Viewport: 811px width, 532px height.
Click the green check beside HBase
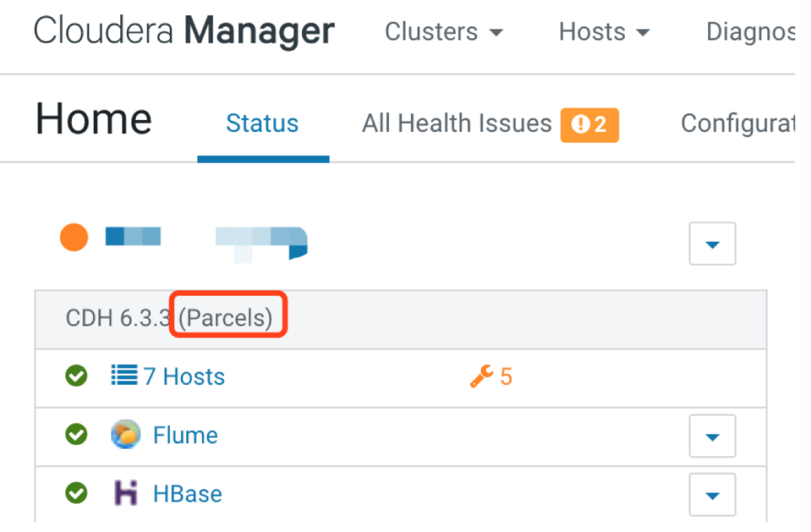(x=76, y=493)
